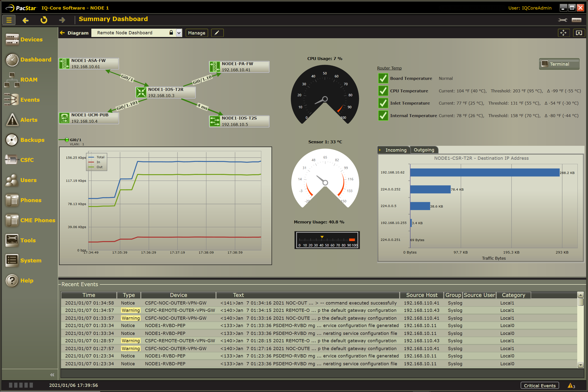588x392 pixels.
Task: Click the Memory Usage gauge bar
Action: click(x=327, y=240)
